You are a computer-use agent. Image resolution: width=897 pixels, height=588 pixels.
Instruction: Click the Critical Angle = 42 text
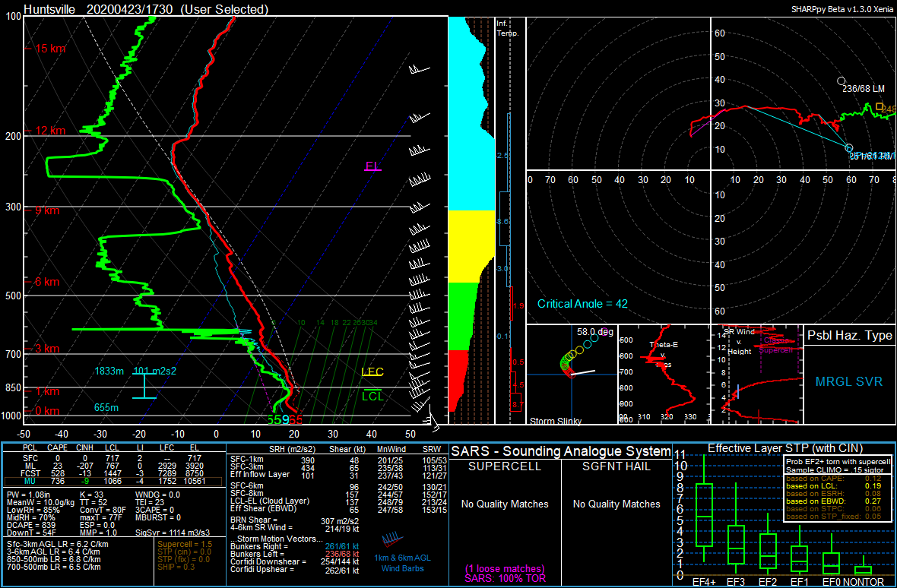tap(582, 303)
